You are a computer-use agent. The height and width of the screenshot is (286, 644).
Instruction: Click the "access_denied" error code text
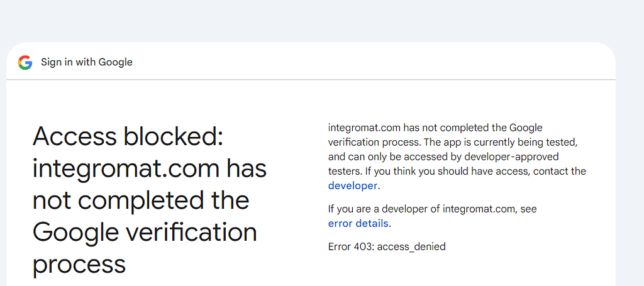[411, 246]
